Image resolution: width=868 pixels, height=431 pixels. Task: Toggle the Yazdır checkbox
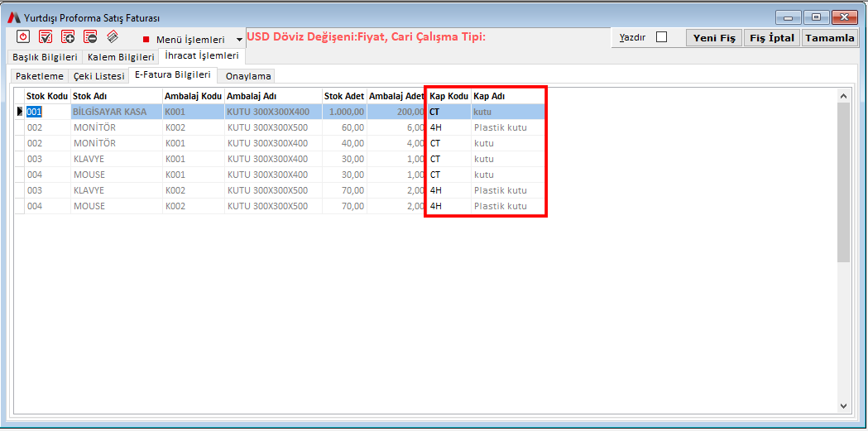pyautogui.click(x=661, y=37)
